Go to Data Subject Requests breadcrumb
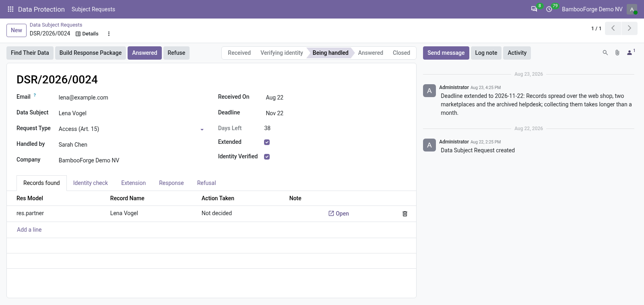The width and height of the screenshot is (644, 305). point(56,25)
